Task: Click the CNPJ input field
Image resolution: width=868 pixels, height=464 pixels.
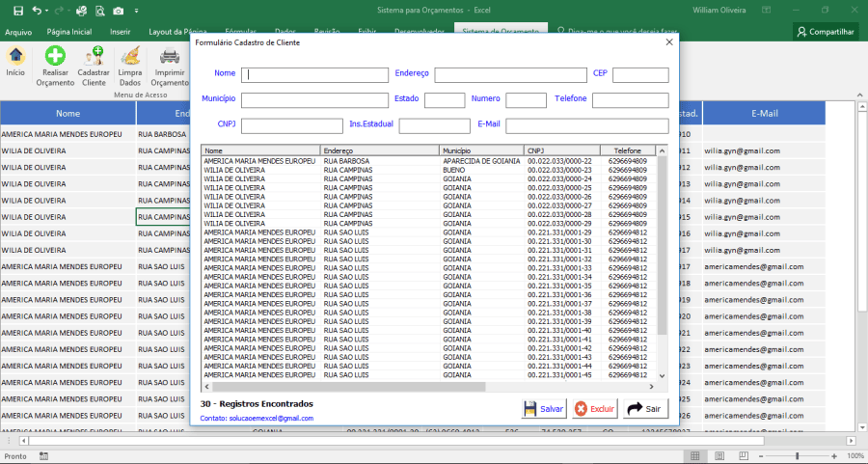Action: click(291, 125)
